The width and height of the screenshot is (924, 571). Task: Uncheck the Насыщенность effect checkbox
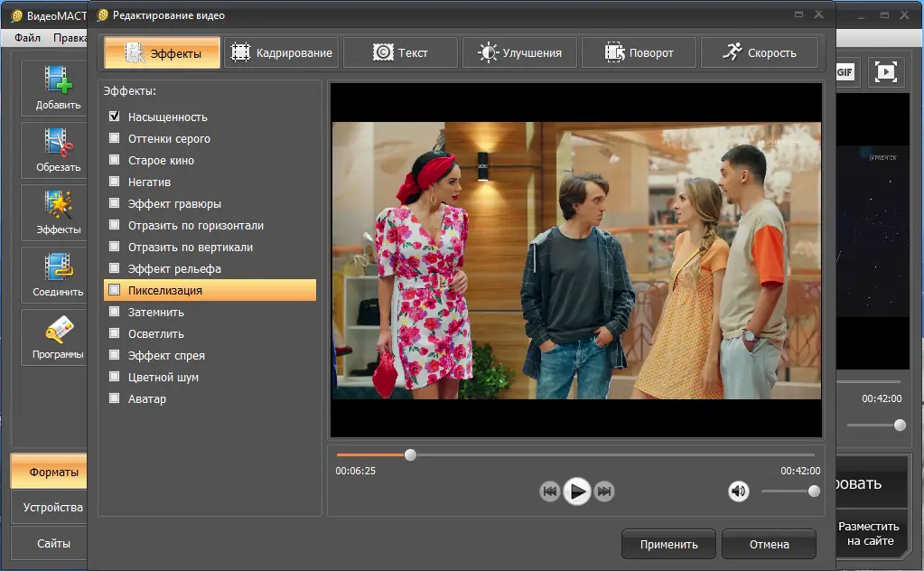click(x=114, y=117)
